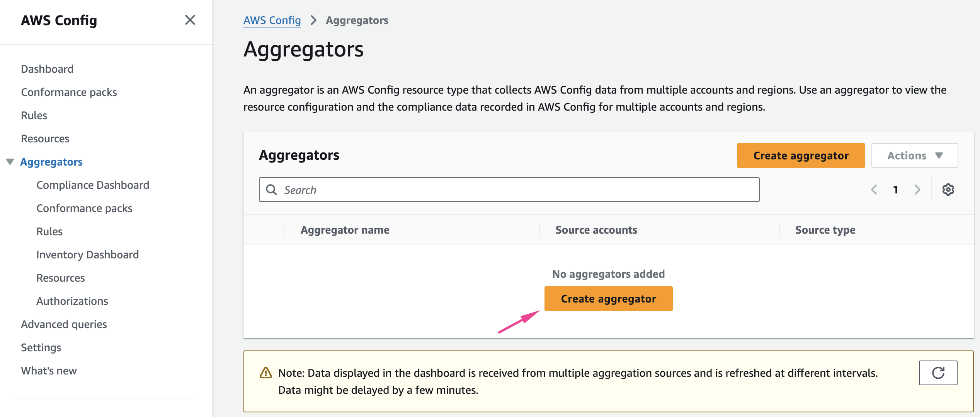The height and width of the screenshot is (417, 980).
Task: Go to the next page of aggregators
Action: (x=917, y=190)
